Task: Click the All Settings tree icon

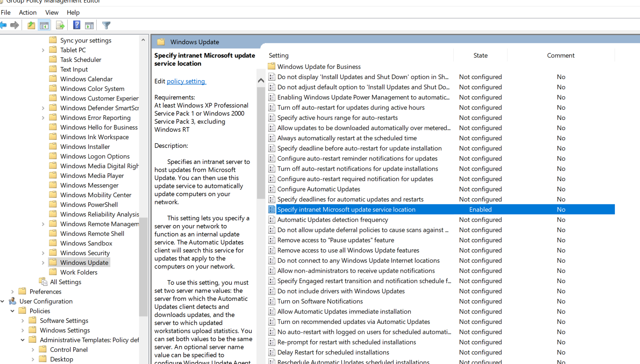Action: (43, 282)
